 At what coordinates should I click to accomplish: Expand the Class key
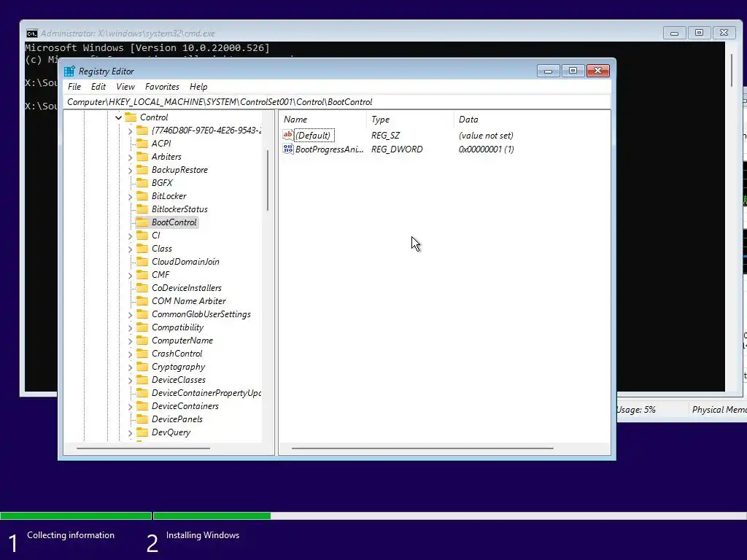[x=130, y=249]
